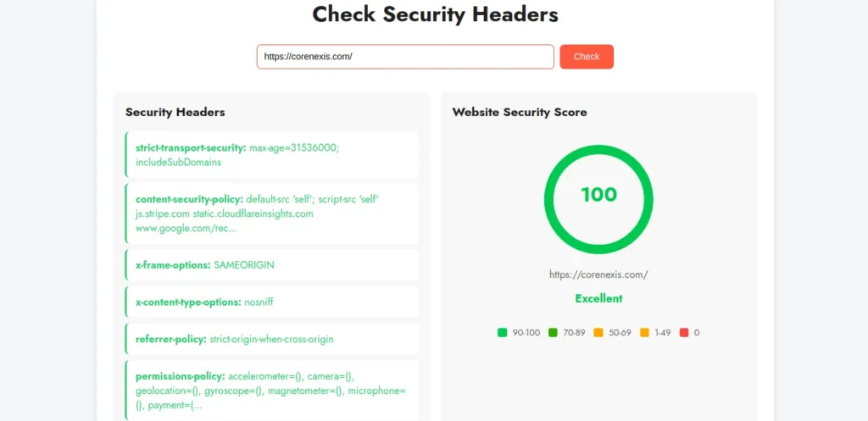The image size is (868, 421).
Task: Click the referrer-policy header card
Action: click(272, 339)
